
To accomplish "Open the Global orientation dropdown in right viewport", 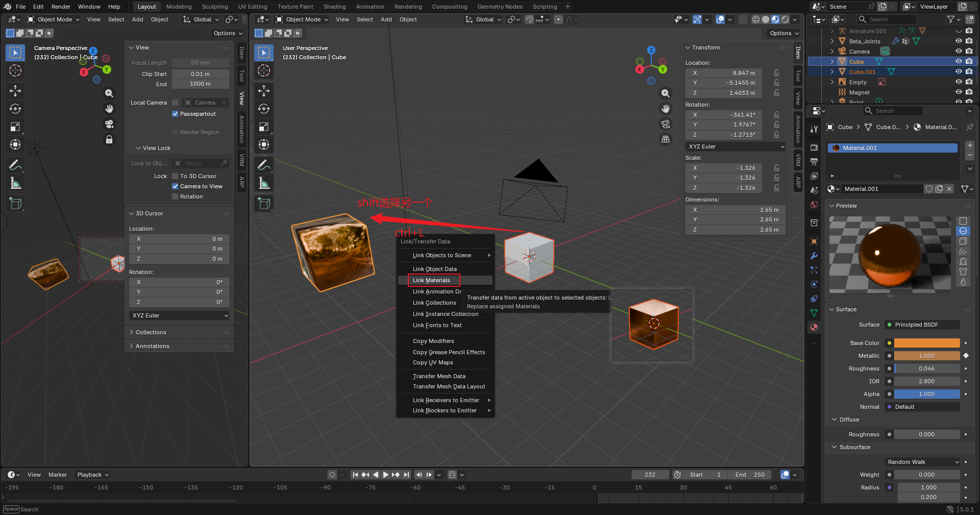I will (483, 19).
